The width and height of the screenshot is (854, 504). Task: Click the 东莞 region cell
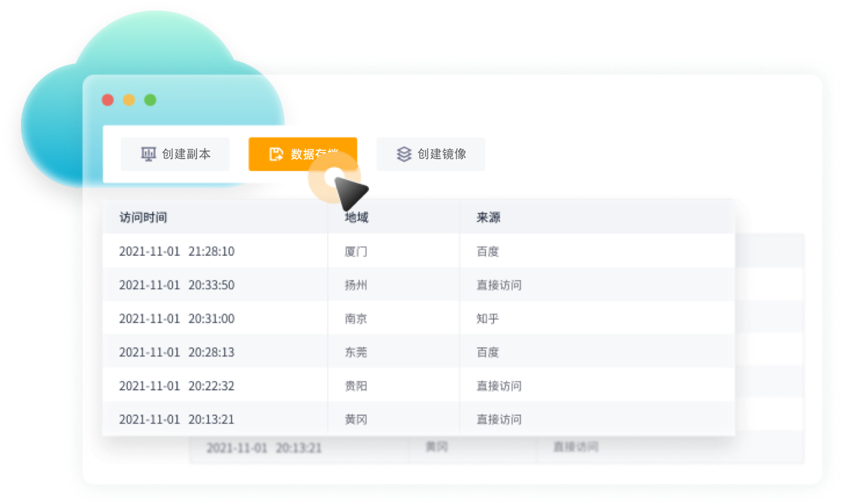click(356, 353)
